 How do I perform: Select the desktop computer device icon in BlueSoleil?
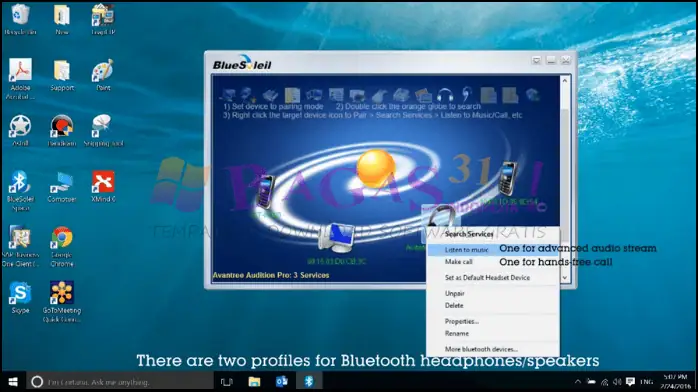337,238
